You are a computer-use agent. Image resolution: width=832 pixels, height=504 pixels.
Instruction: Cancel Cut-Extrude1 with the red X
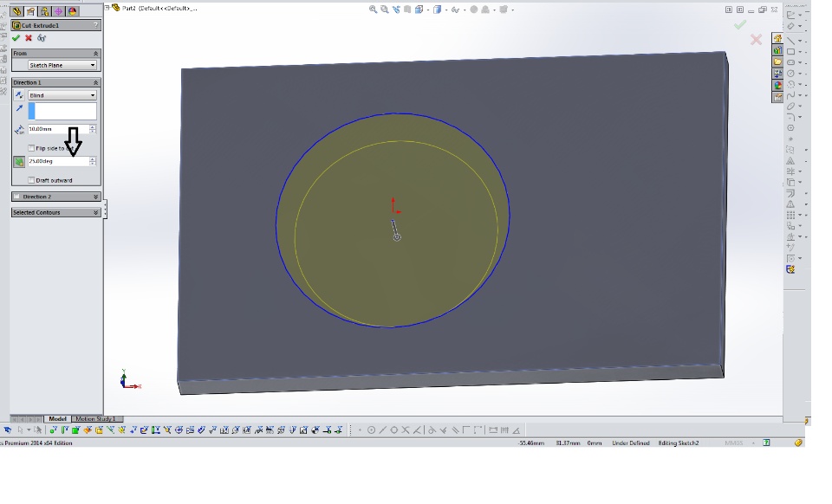(x=29, y=38)
